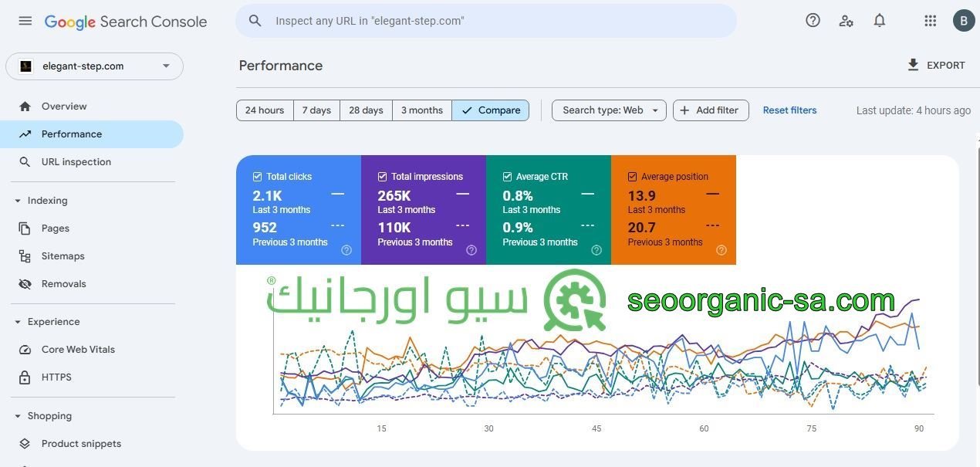980x467 pixels.
Task: Type in the URL inspection search field
Action: (486, 20)
